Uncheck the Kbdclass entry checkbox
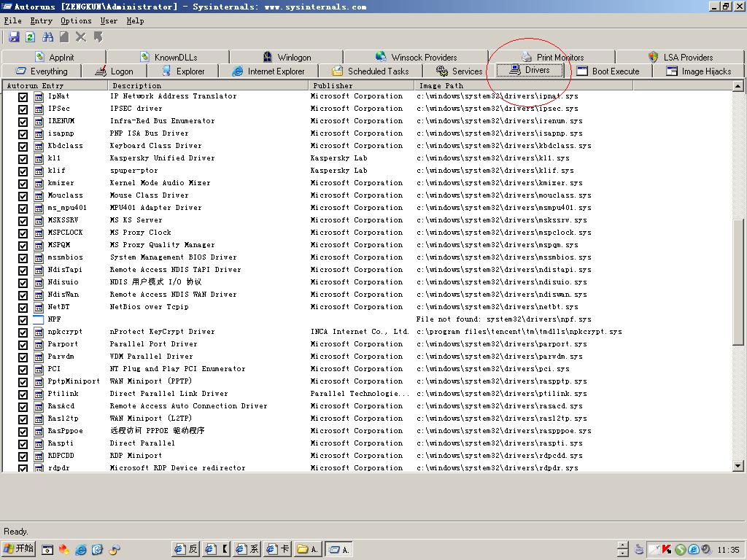The image size is (747, 560). (23, 147)
